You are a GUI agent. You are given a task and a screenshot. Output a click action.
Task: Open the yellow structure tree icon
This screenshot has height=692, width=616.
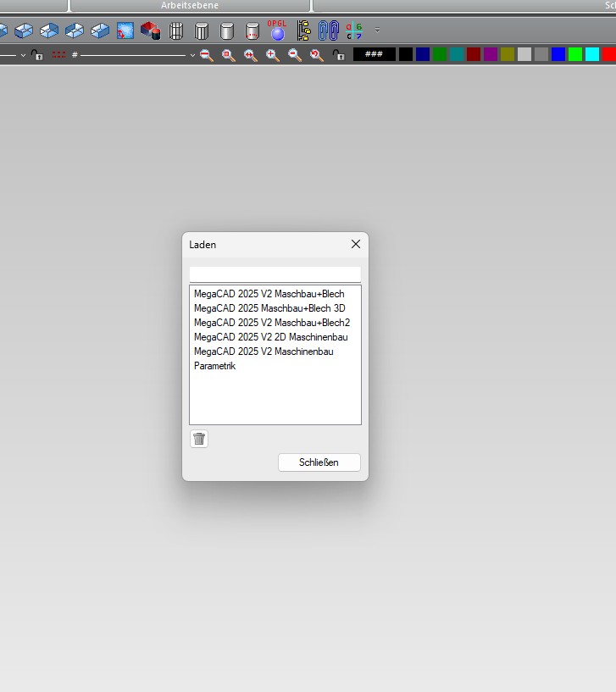click(x=303, y=30)
